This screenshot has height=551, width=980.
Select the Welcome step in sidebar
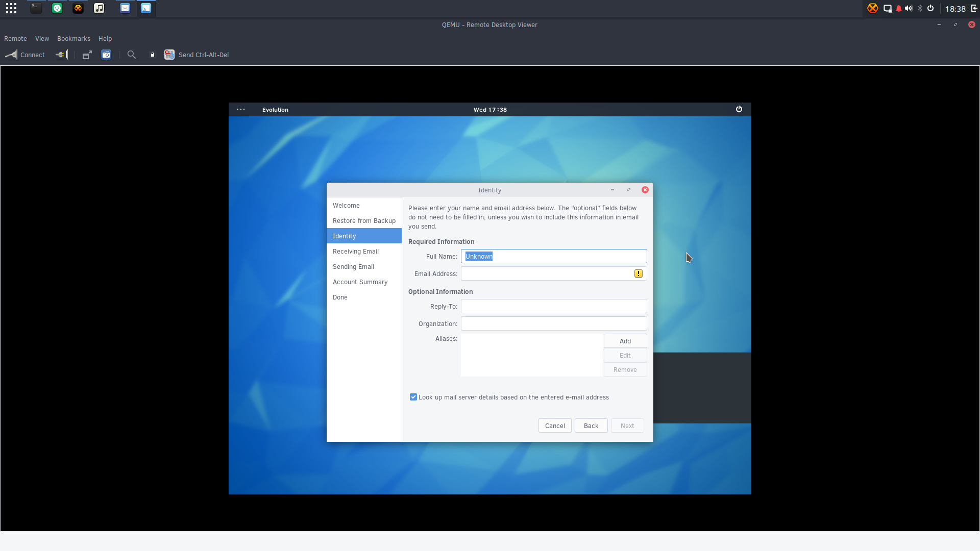(364, 205)
